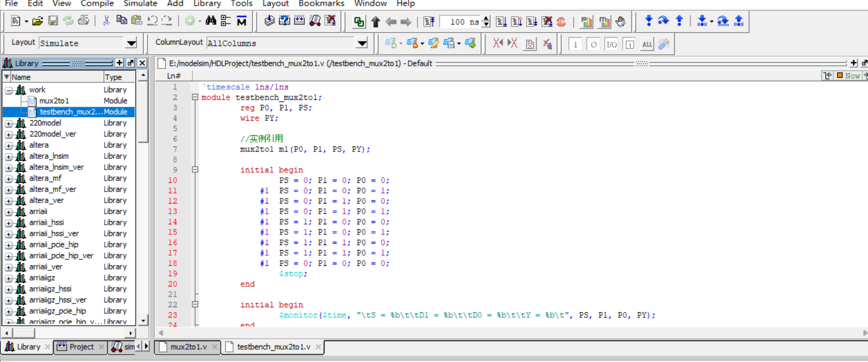The width and height of the screenshot is (868, 362).
Task: Click the Now button in the editor header
Action: 849,76
